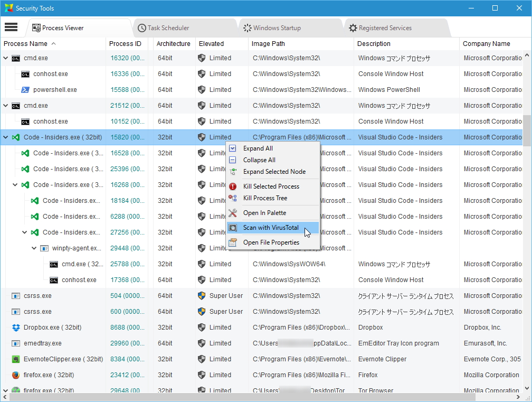Click the Collapse All menu icon

click(233, 160)
